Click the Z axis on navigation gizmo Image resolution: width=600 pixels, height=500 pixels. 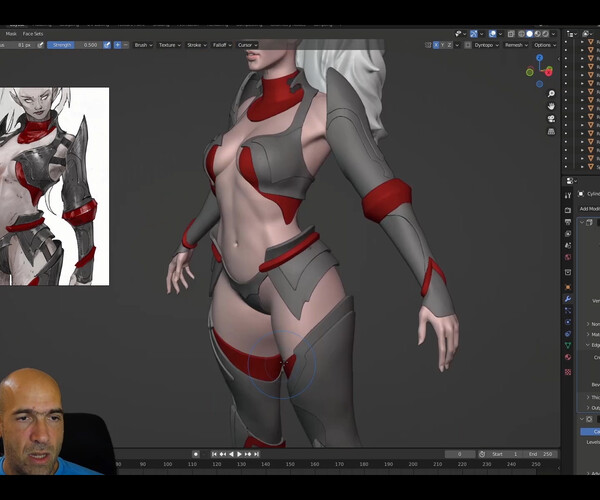click(x=540, y=58)
